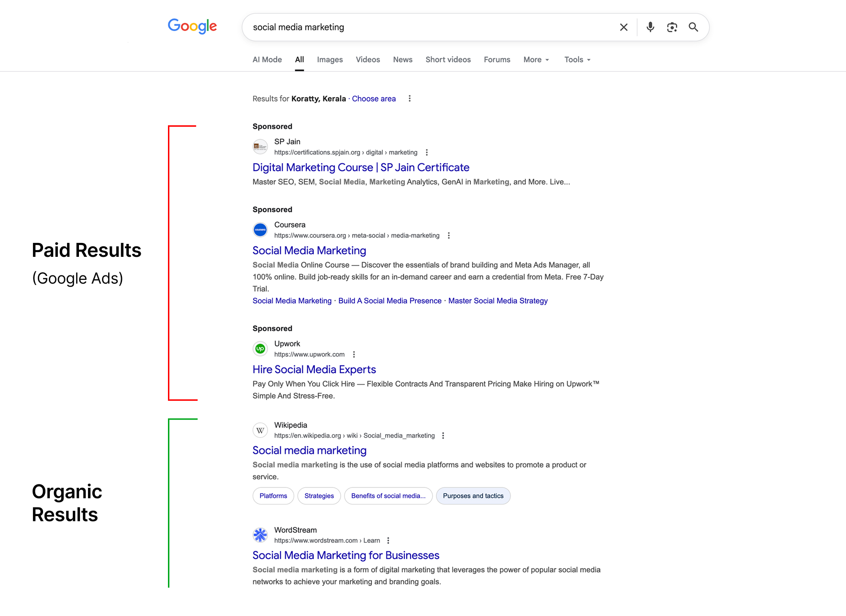Screen dimensions: 846x616
Task: Click Build A Social Media Presence sitelink
Action: coord(390,301)
